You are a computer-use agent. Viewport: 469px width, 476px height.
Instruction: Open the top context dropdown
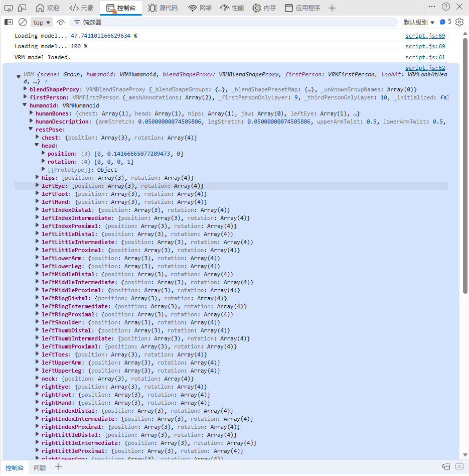42,23
